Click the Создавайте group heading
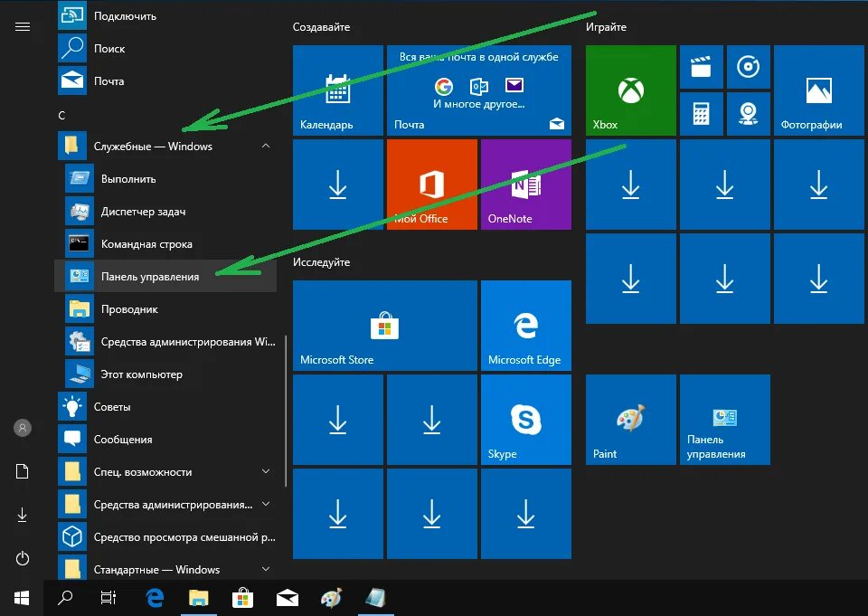 (321, 26)
